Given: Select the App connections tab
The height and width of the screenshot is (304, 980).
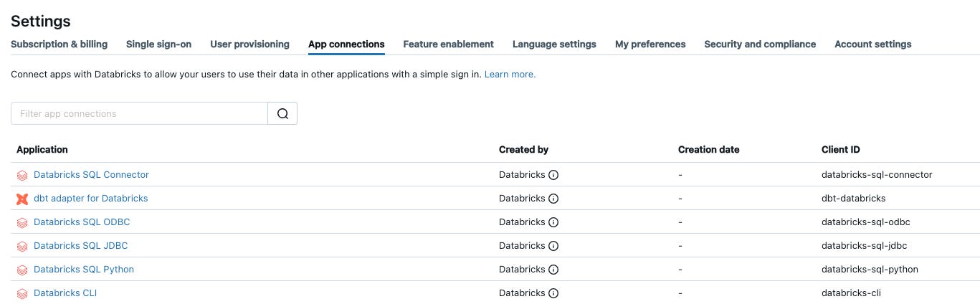Looking at the screenshot, I should (346, 44).
